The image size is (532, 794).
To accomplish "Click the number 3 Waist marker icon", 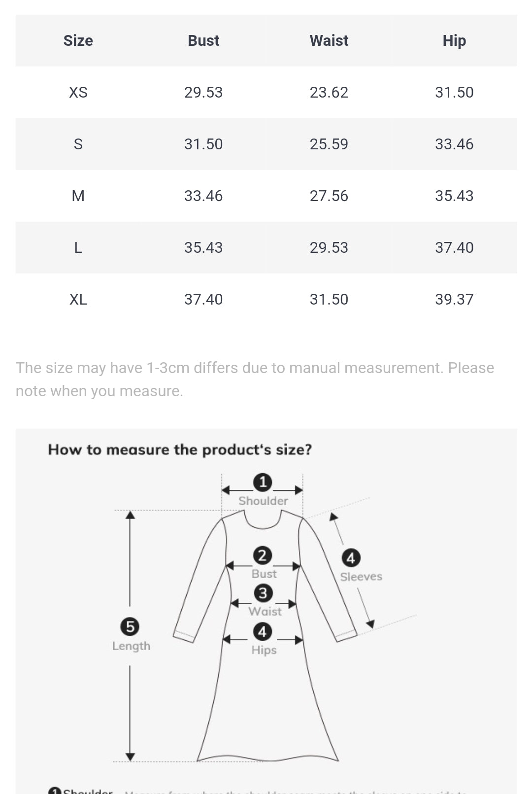I will point(263,593).
